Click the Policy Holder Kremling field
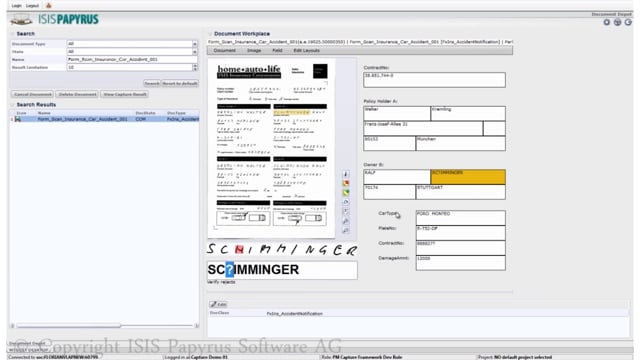This screenshot has width=640, height=360. [468, 113]
